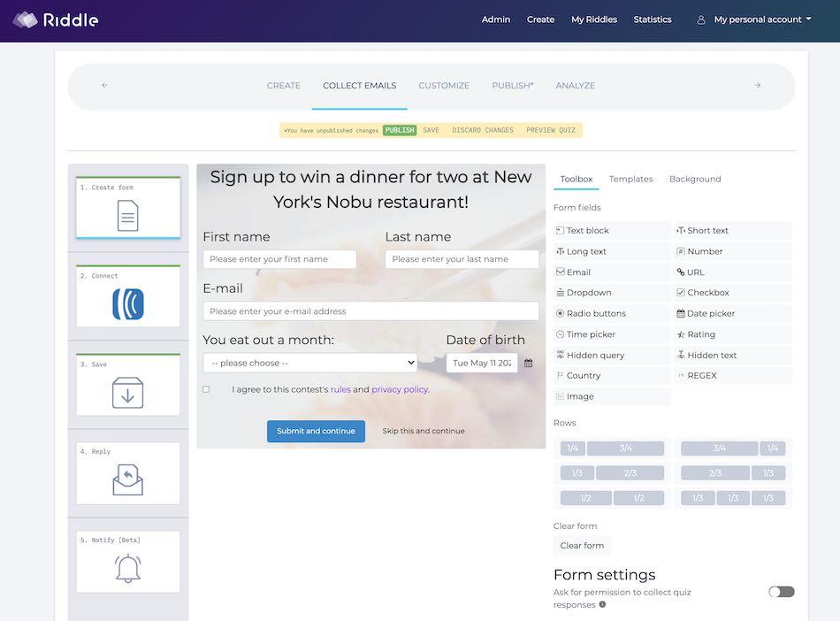This screenshot has width=840, height=621.
Task: Open the ANALYZE tab
Action: (576, 86)
